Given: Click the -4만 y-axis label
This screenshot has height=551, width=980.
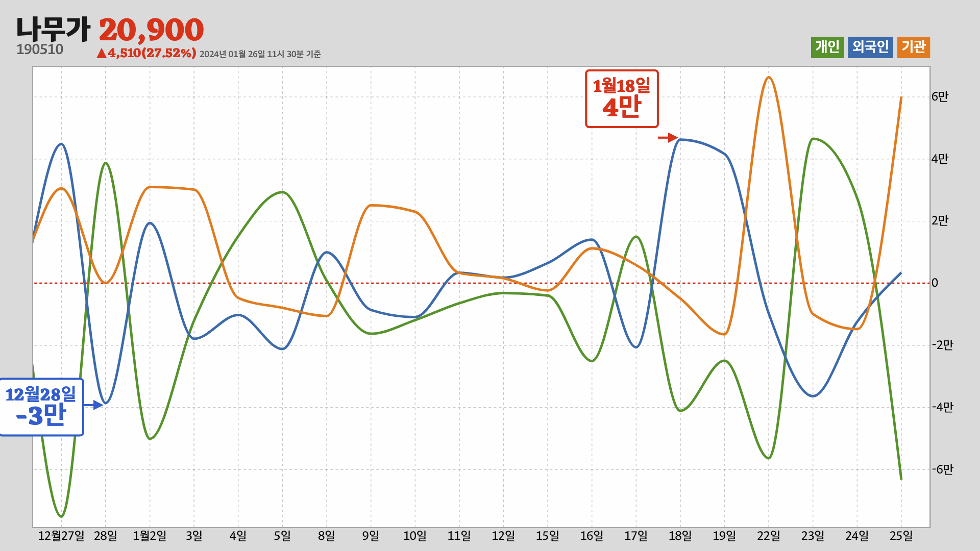Looking at the screenshot, I should (942, 407).
